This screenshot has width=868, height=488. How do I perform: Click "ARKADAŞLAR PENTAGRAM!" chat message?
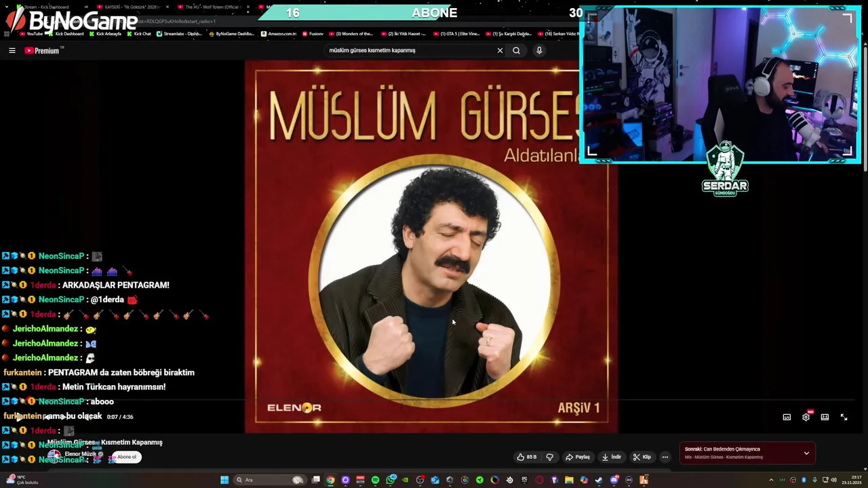(x=116, y=285)
